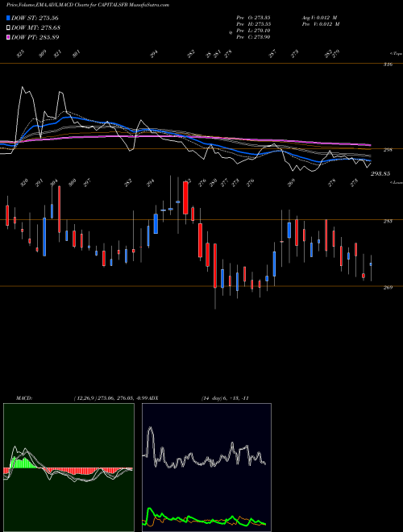The image size is (403, 532).
Task: Select the 'DOW PT: 285.89' label
Action: coord(35,37)
